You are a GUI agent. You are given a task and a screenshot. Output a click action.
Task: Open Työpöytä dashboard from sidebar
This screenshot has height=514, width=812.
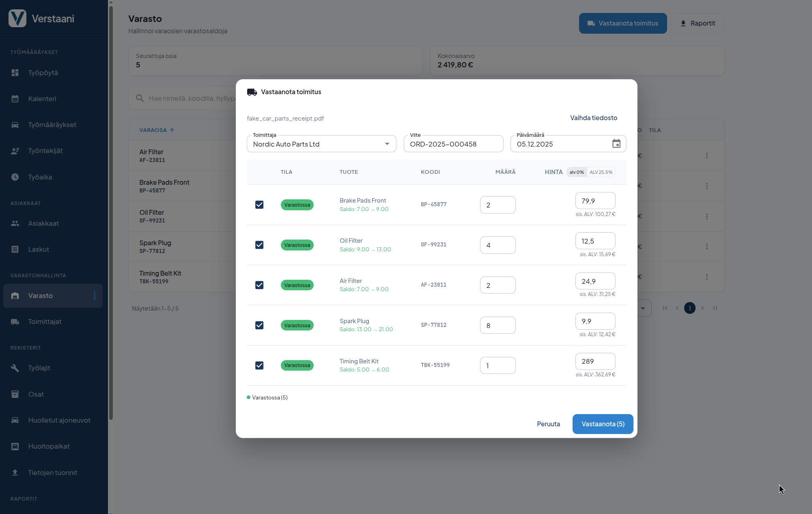point(43,73)
